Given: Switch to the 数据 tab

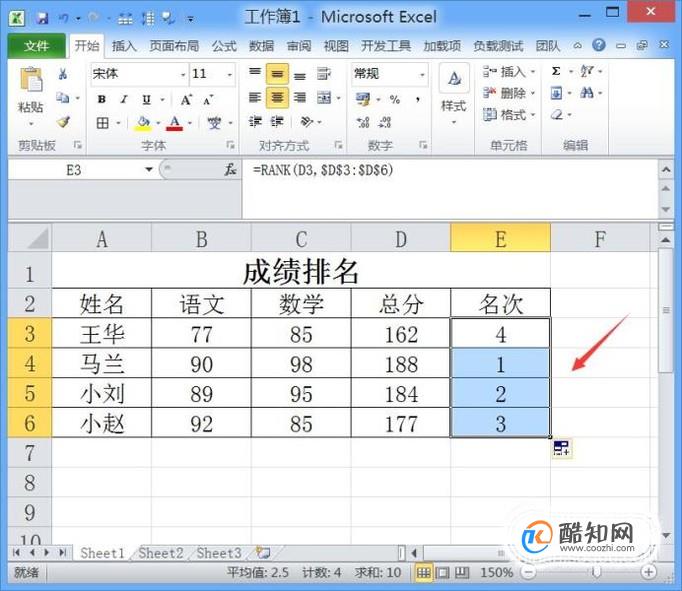Looking at the screenshot, I should click(x=261, y=46).
